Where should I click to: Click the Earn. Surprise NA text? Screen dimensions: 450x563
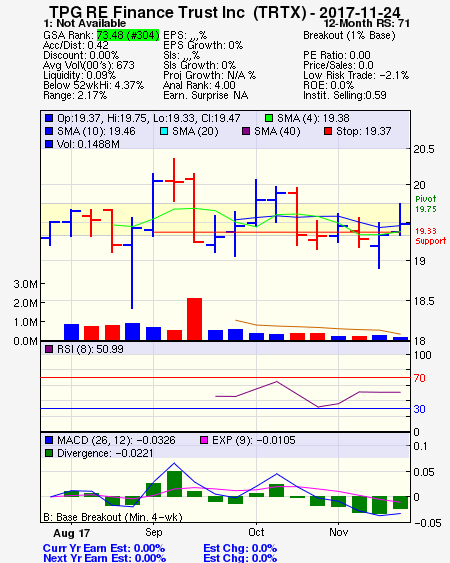click(205, 96)
